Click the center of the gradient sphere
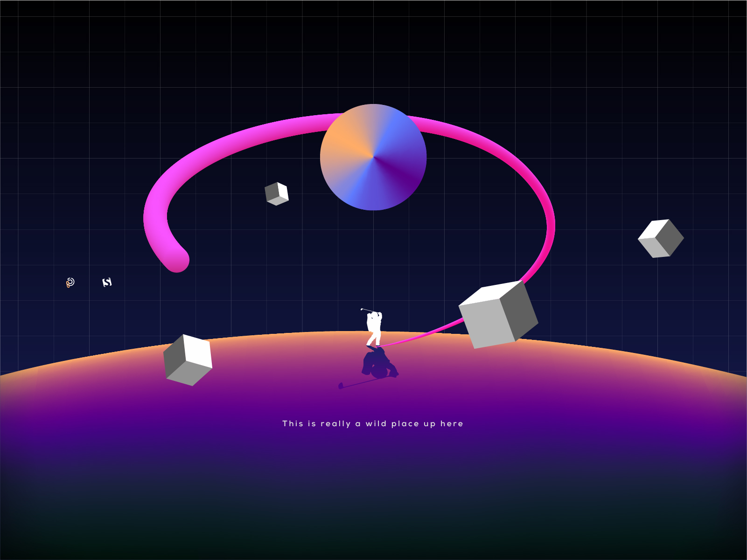 click(373, 157)
